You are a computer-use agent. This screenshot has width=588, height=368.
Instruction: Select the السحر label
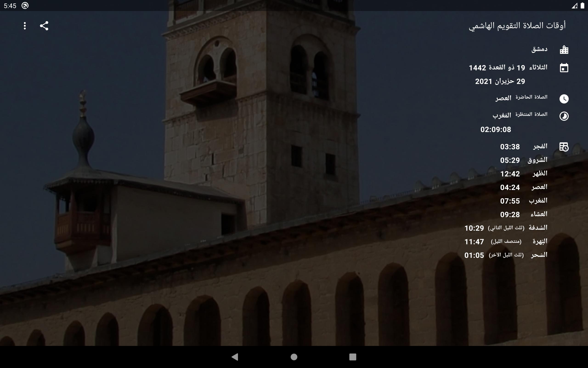pos(539,255)
